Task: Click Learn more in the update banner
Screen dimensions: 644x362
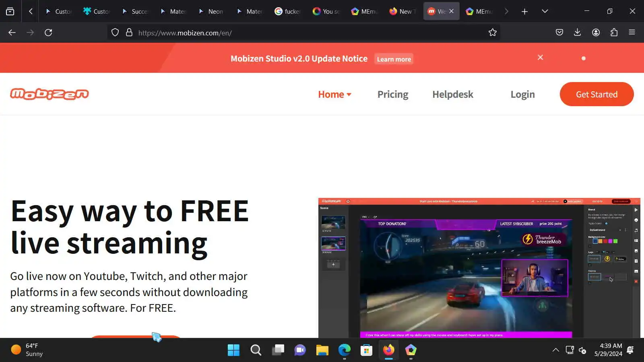Action: click(x=394, y=59)
